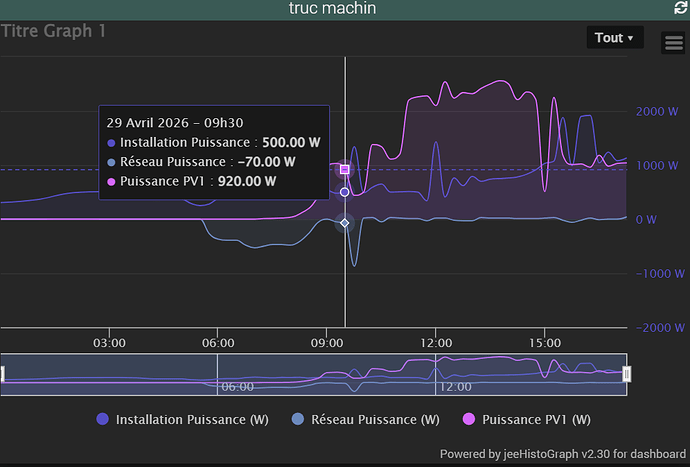Click the pink Puissance PV1 legend dot
The image size is (690, 467).
pyautogui.click(x=469, y=419)
